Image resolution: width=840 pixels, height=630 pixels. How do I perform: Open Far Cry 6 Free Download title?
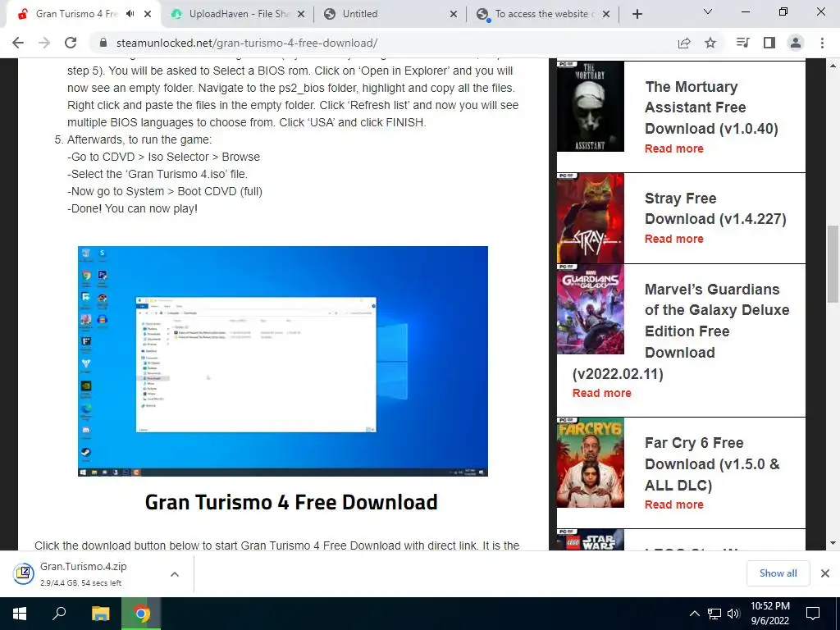tap(712, 464)
